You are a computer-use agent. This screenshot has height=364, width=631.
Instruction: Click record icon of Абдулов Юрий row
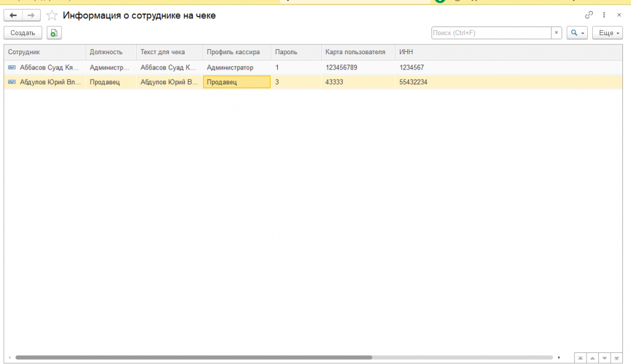[12, 82]
